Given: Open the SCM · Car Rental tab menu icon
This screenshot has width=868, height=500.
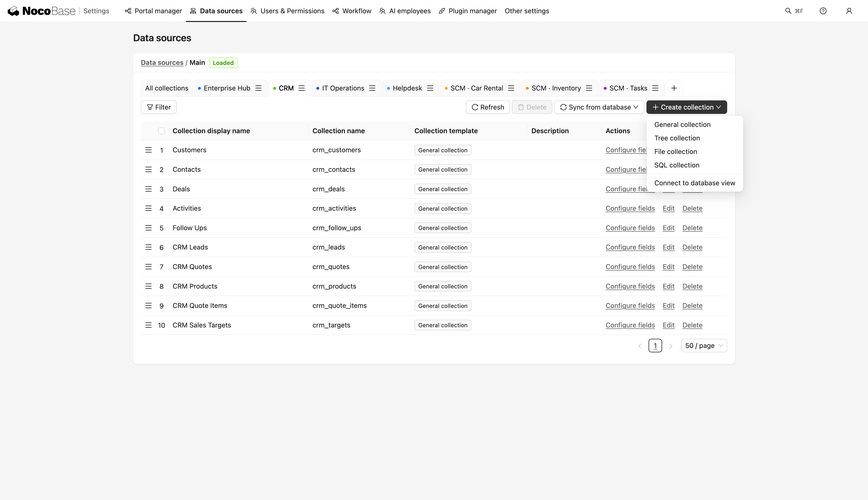Looking at the screenshot, I should 511,88.
